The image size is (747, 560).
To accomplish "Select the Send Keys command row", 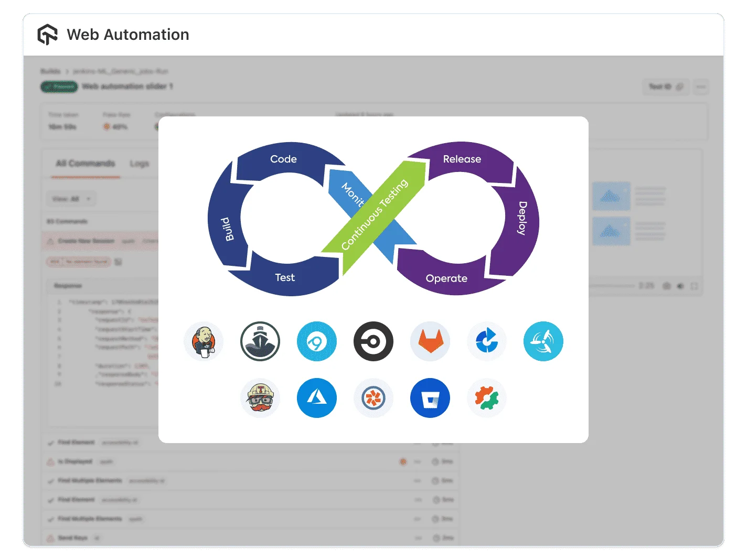I will pyautogui.click(x=251, y=538).
